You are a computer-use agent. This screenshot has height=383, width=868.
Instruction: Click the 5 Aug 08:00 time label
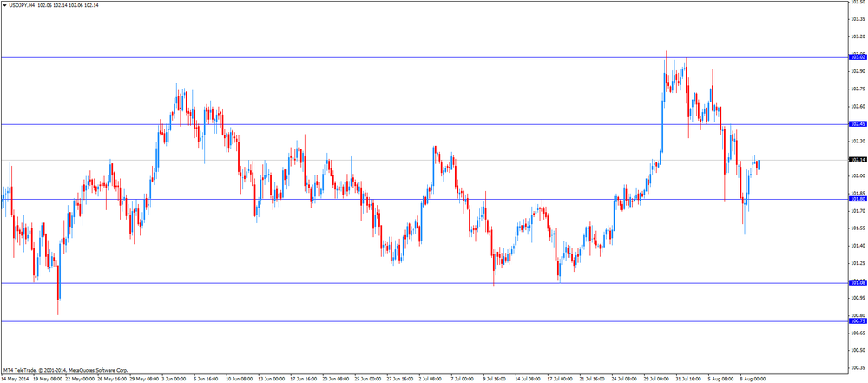pyautogui.click(x=720, y=380)
